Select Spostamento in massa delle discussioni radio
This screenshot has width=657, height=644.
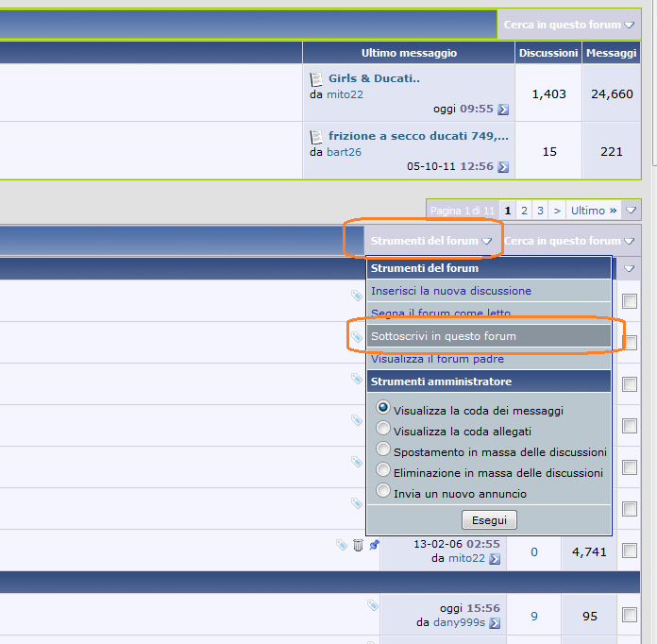coord(383,449)
